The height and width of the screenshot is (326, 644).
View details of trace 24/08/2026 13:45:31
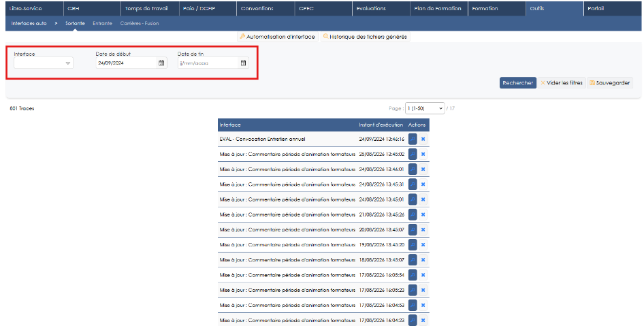[x=413, y=184]
